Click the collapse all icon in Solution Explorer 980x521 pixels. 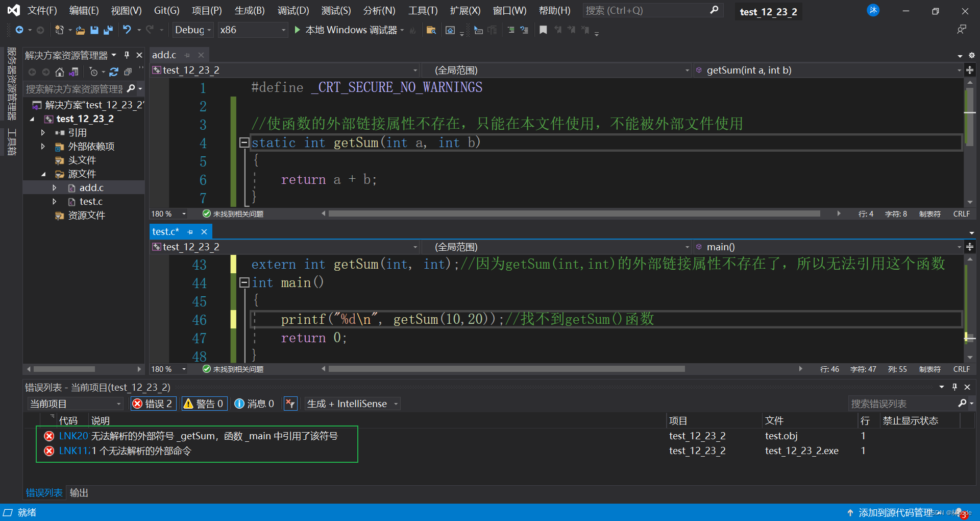(128, 72)
